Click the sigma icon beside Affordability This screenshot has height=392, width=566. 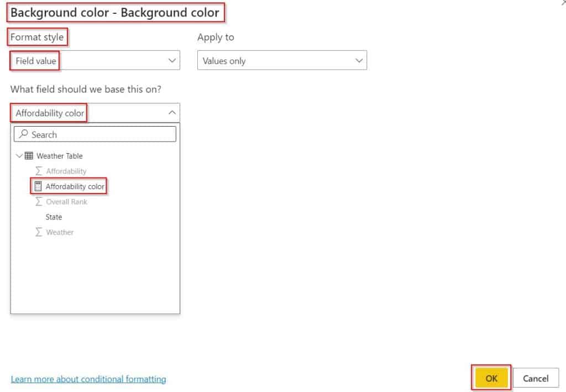[x=39, y=171]
